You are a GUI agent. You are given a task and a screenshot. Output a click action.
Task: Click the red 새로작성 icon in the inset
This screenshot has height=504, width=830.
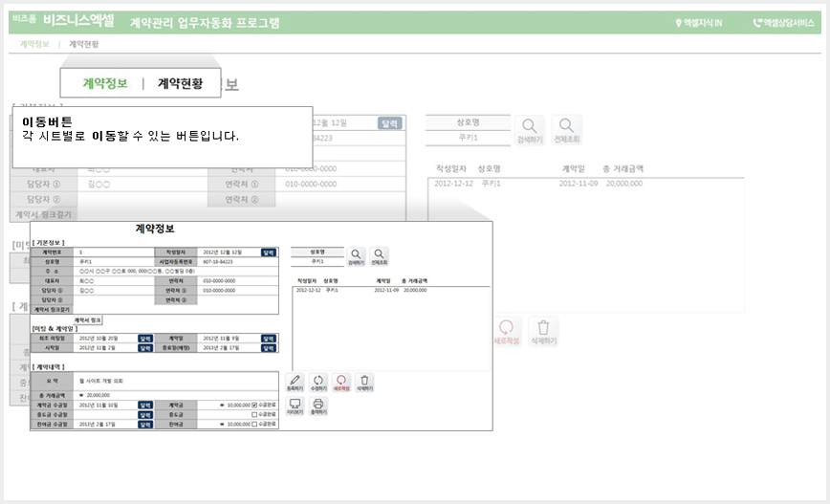coord(341,383)
